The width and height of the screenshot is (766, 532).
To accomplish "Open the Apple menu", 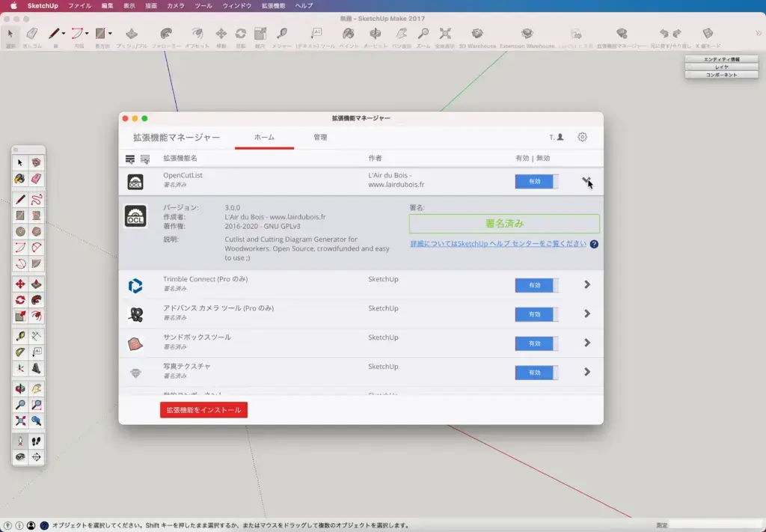I will 13,6.
